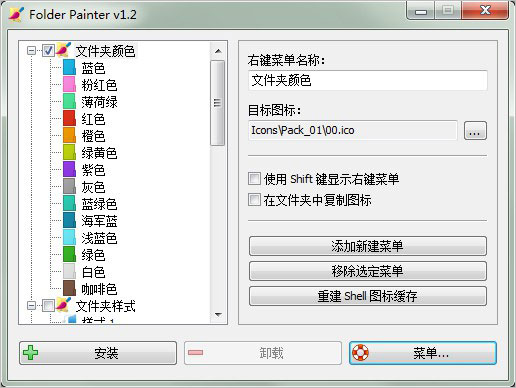The image size is (516, 388).
Task: Click the pink folder icon next to 粉红色
Action: click(x=69, y=84)
